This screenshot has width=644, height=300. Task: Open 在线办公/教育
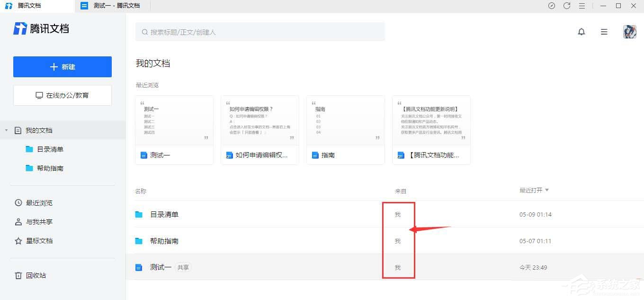[62, 95]
